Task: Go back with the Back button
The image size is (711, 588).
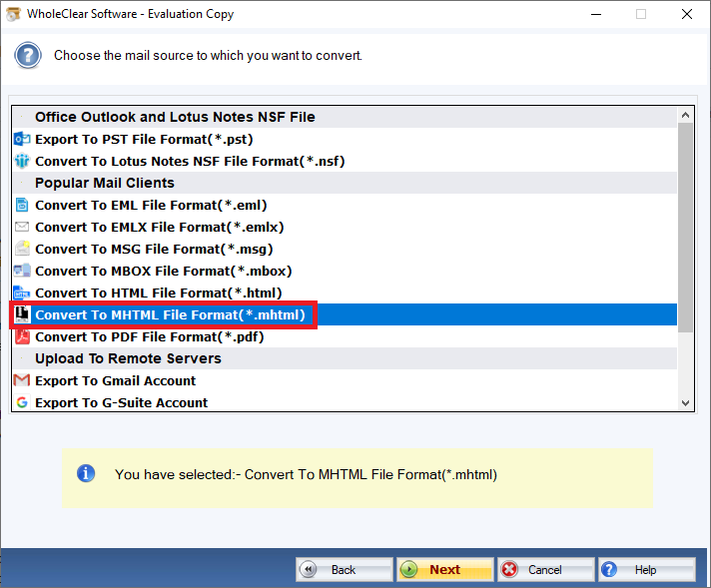Action: (344, 569)
